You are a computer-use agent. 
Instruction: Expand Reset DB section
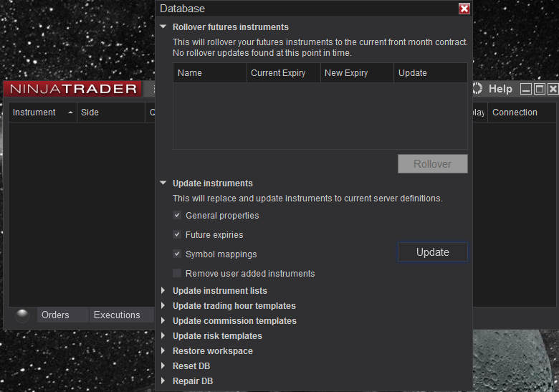click(163, 365)
